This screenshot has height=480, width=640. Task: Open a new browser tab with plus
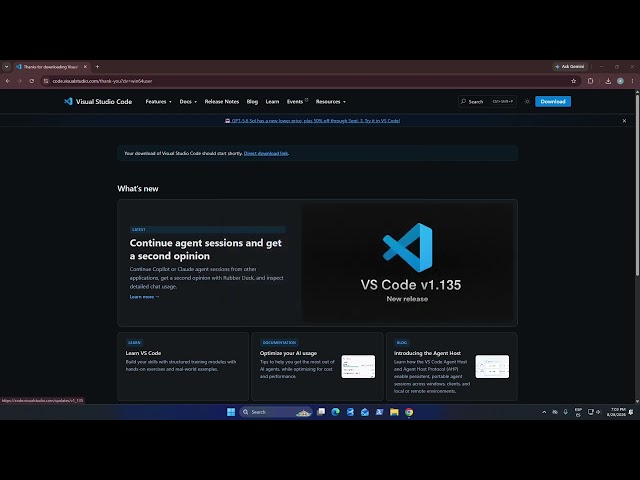click(97, 67)
